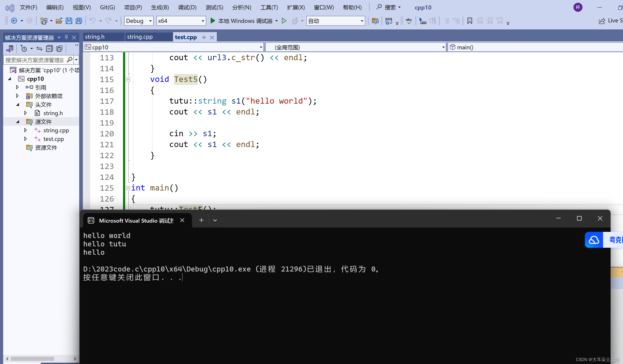Image resolution: width=623 pixels, height=364 pixels.
Task: Click the bookmark toggle toolbar icon
Action: click(x=470, y=21)
